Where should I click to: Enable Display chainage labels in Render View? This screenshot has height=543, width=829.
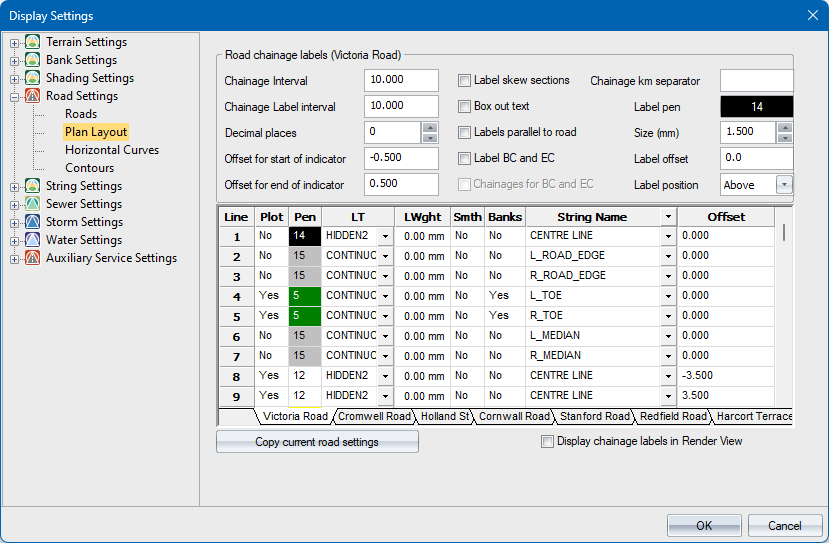click(547, 441)
